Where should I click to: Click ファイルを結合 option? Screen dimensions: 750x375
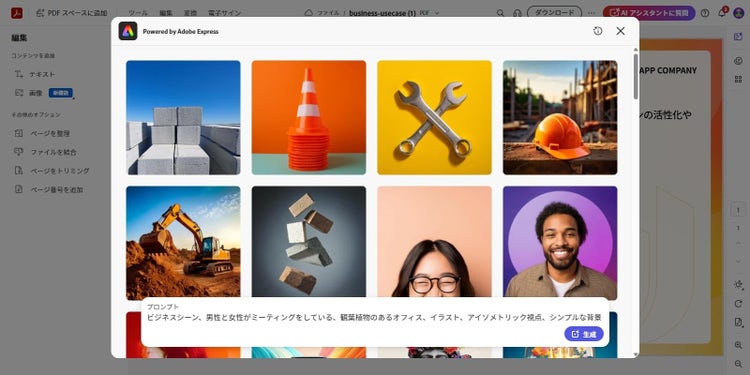click(x=45, y=152)
